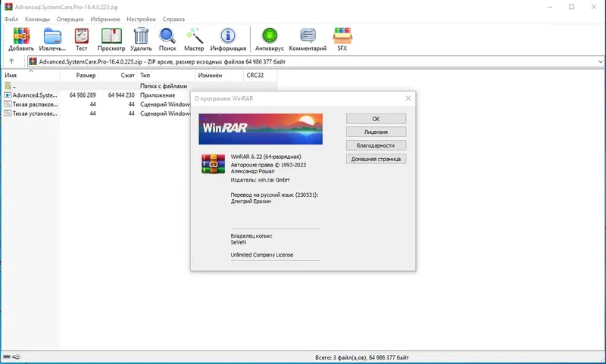Click the Папка с файлами type cell
Screen dimensions: 606x364
[x=164, y=86]
